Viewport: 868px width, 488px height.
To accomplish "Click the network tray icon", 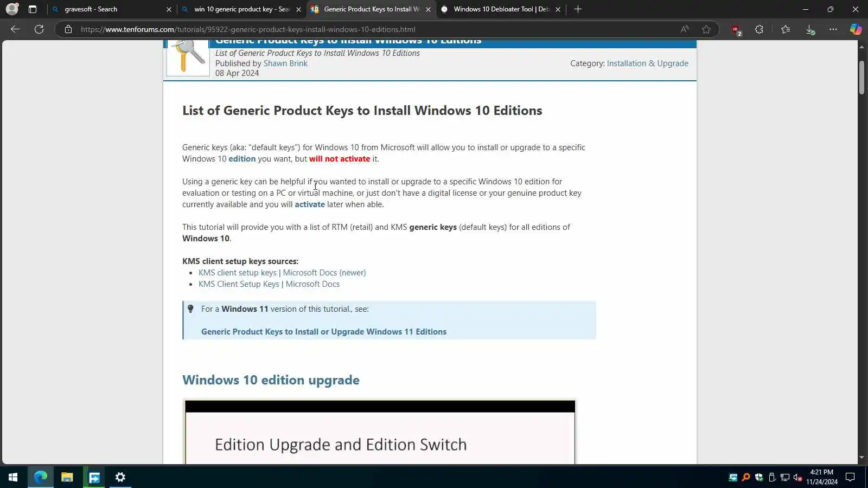I will [785, 478].
